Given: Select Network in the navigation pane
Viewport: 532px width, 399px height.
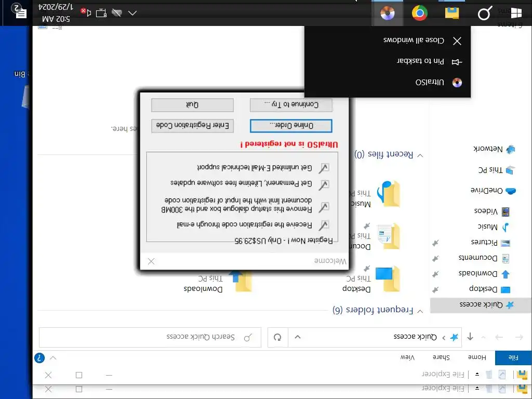Looking at the screenshot, I should (494, 149).
